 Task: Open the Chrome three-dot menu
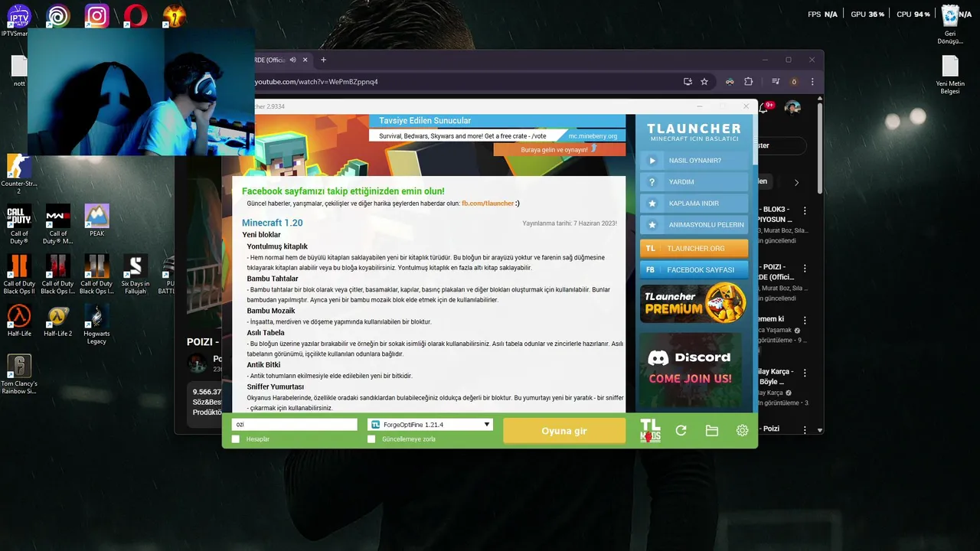tap(812, 82)
